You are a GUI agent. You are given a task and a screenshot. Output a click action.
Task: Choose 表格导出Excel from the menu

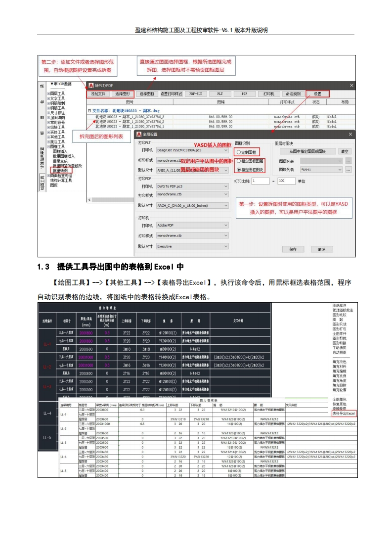click(x=344, y=414)
